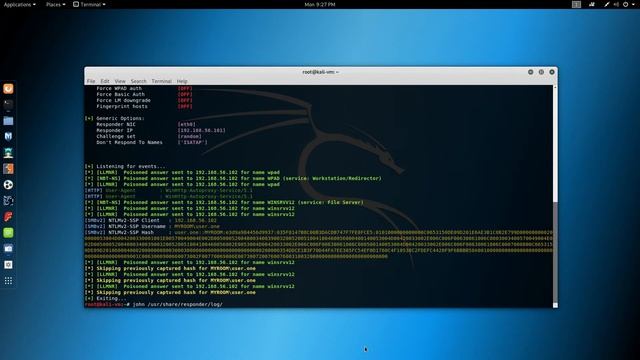Click the users icon in the top bar

[x=592, y=4]
